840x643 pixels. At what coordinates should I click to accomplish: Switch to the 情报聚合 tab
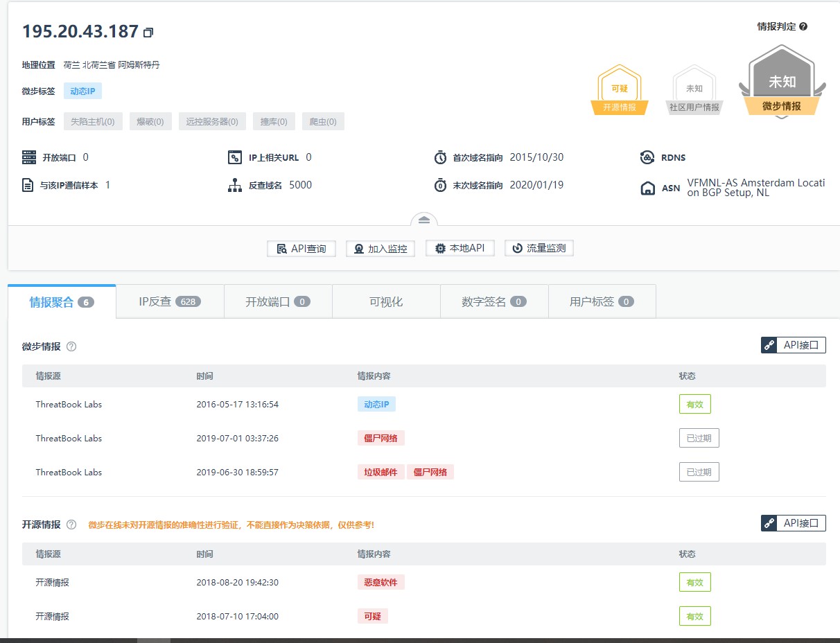(x=62, y=302)
